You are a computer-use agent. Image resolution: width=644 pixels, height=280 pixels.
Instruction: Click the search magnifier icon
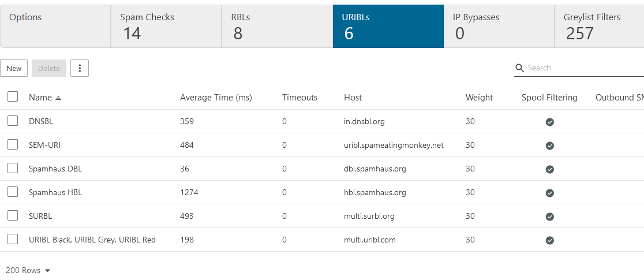(519, 68)
